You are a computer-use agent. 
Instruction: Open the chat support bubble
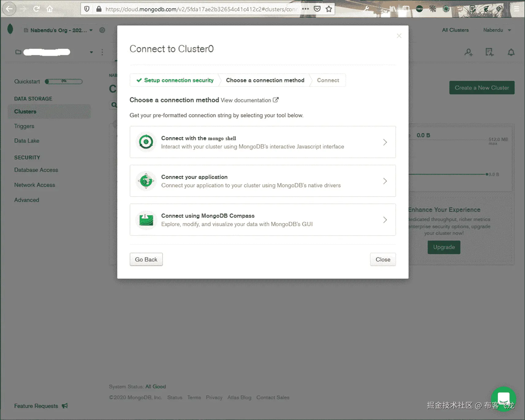coord(503,399)
